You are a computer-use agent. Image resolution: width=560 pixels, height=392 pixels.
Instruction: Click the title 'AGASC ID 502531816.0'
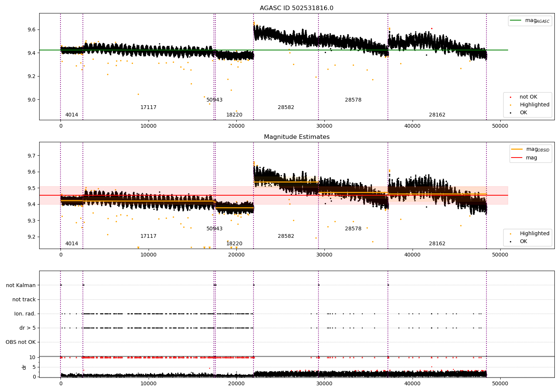296,8
